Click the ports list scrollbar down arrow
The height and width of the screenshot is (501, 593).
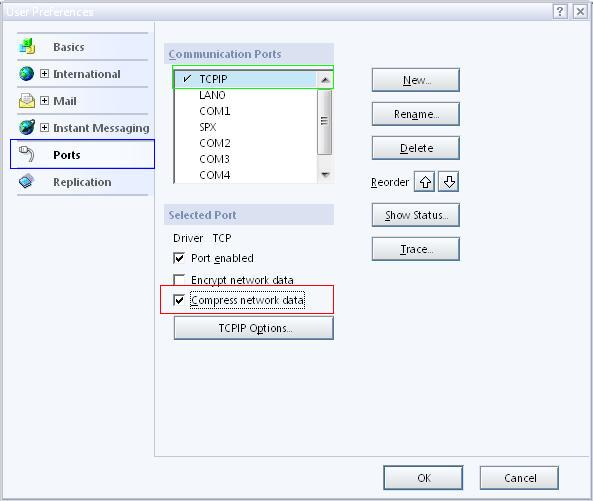(x=325, y=174)
